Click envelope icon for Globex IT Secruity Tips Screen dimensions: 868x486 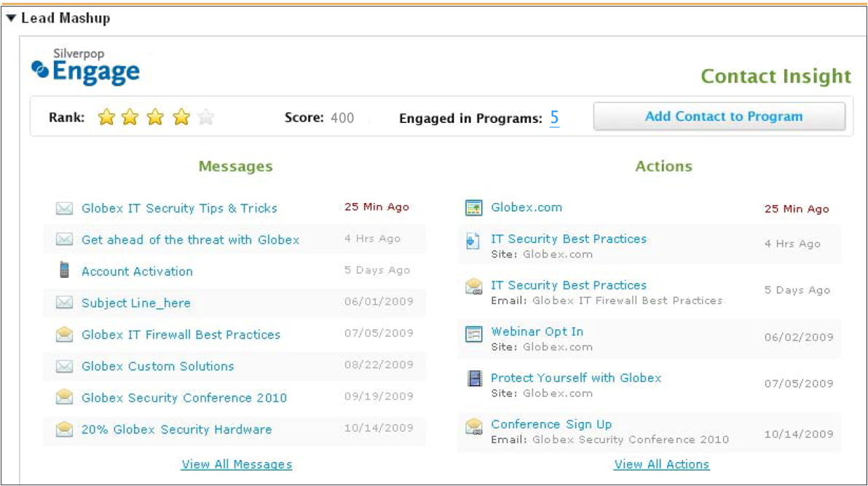[x=64, y=209]
